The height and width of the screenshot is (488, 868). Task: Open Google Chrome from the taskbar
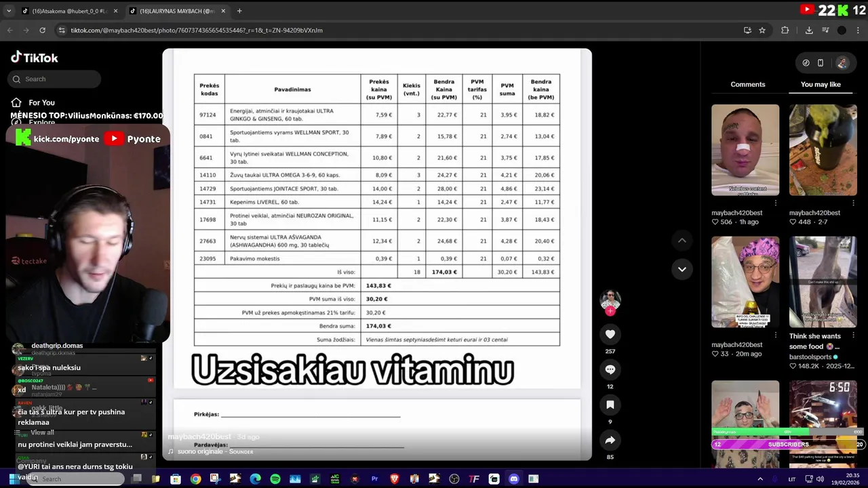(x=195, y=479)
